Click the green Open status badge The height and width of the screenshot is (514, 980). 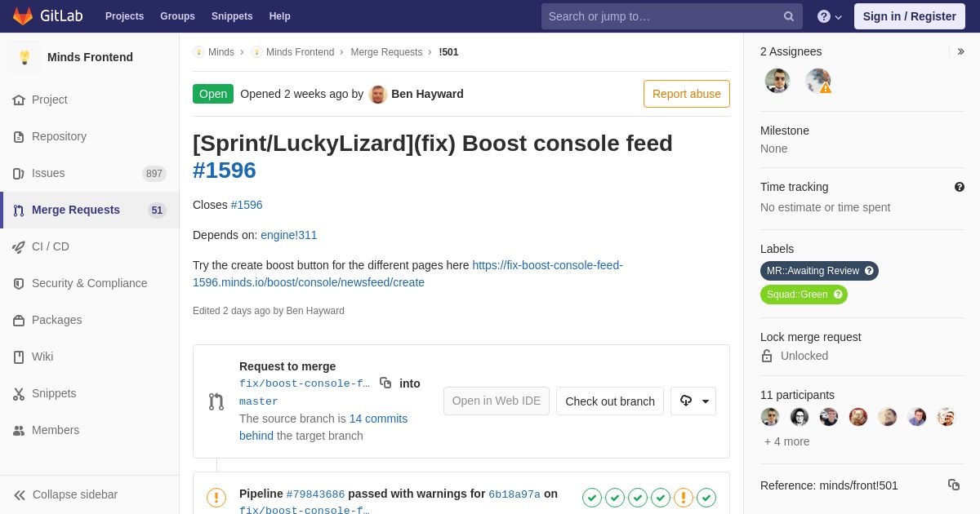213,94
